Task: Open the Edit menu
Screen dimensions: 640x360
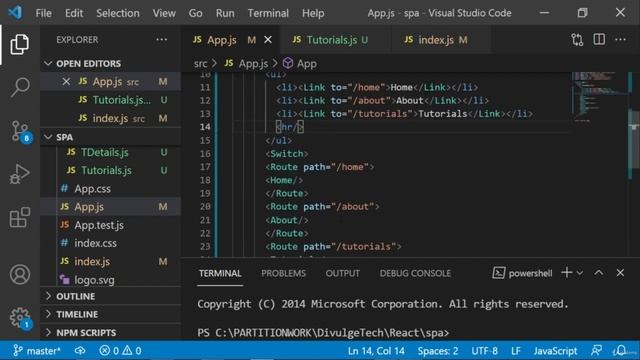Action: click(74, 13)
